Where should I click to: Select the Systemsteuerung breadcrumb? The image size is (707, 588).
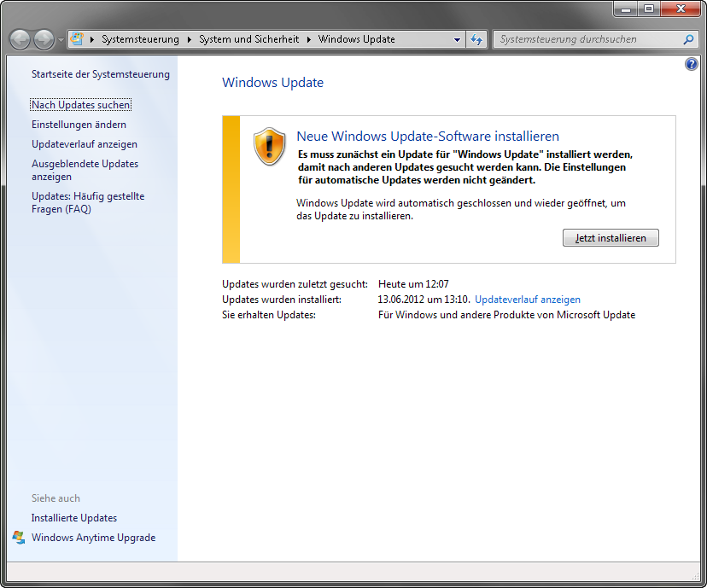pos(140,39)
